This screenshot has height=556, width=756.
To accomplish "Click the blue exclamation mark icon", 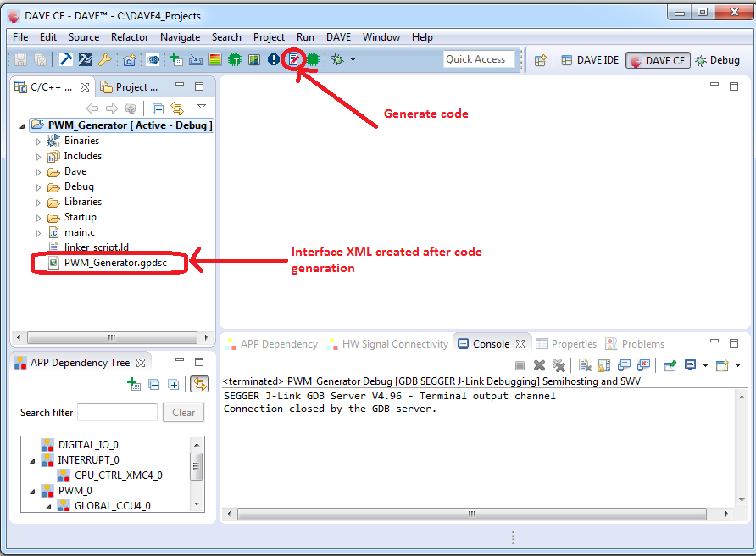I will (x=274, y=59).
